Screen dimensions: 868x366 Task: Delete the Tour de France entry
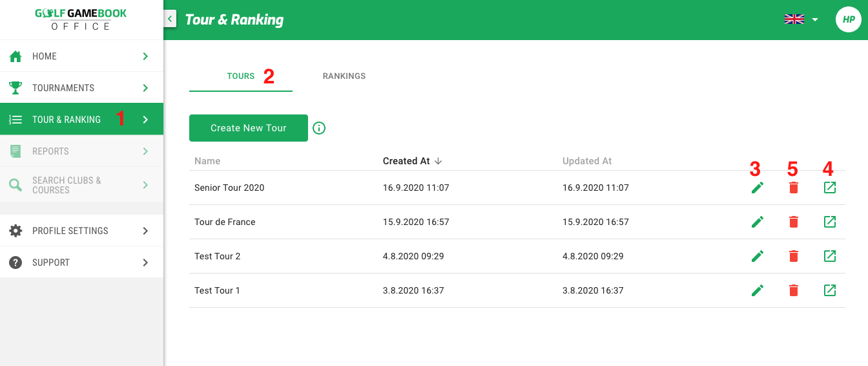point(794,222)
